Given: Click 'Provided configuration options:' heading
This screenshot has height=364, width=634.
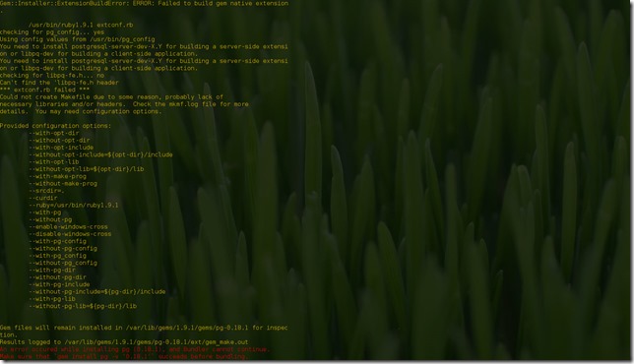Looking at the screenshot, I should pos(56,126).
